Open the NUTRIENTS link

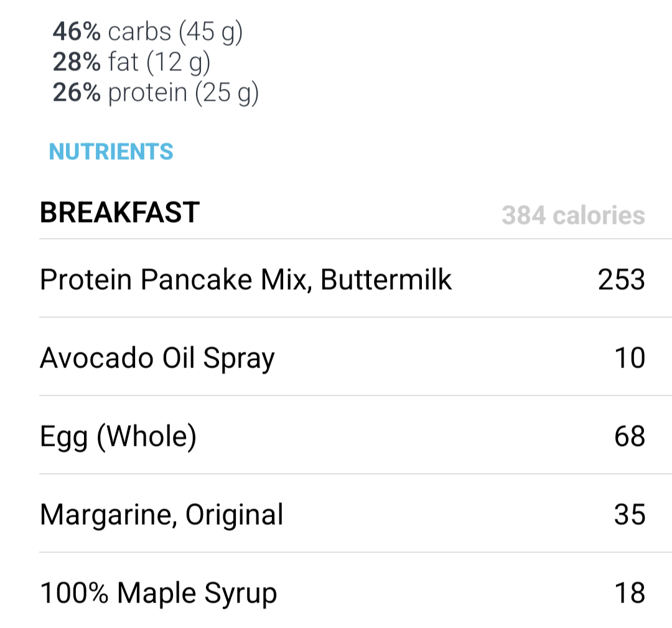click(x=111, y=152)
